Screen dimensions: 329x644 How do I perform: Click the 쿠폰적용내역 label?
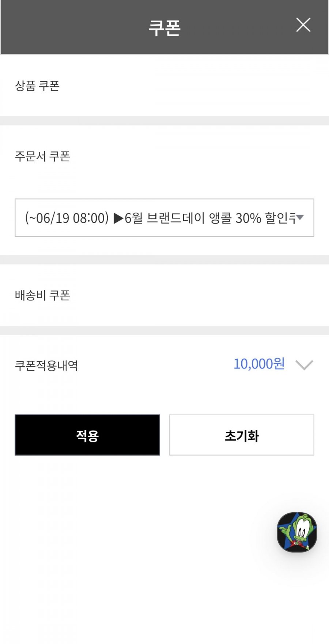pyautogui.click(x=46, y=365)
